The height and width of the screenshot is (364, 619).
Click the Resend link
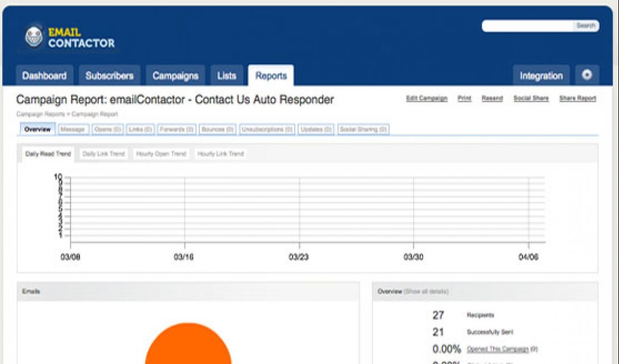point(492,98)
